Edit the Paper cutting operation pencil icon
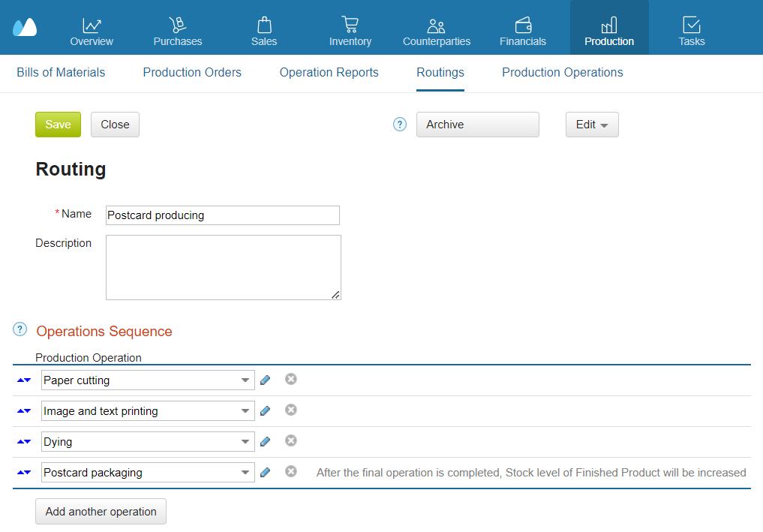 [265, 380]
